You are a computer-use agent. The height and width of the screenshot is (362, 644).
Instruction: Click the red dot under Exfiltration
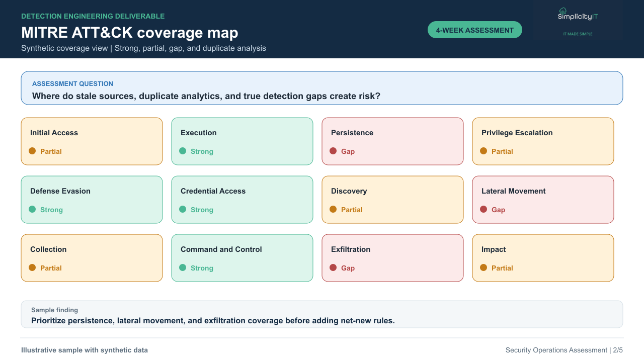(x=333, y=267)
